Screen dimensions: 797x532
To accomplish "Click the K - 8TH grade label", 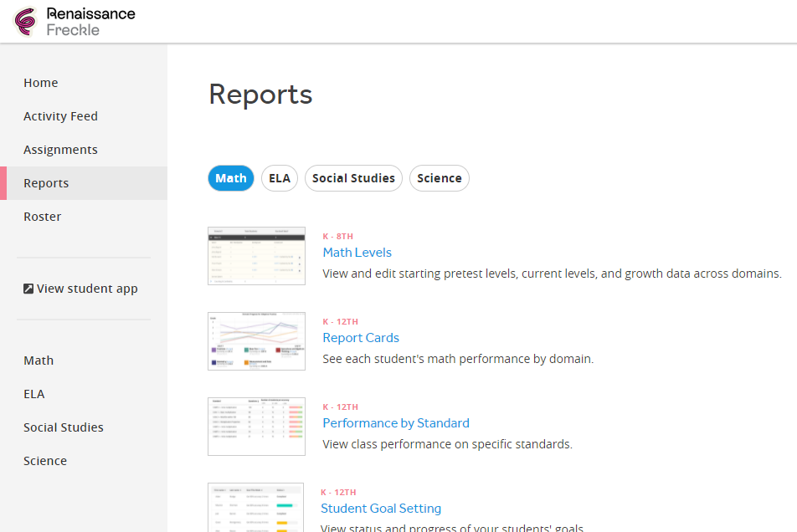I will pos(338,237).
